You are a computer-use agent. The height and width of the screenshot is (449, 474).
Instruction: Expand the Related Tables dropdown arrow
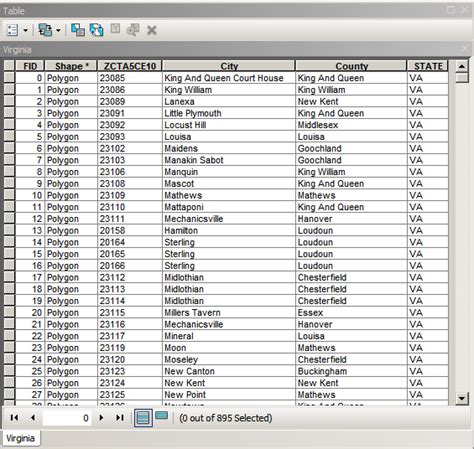(58, 31)
